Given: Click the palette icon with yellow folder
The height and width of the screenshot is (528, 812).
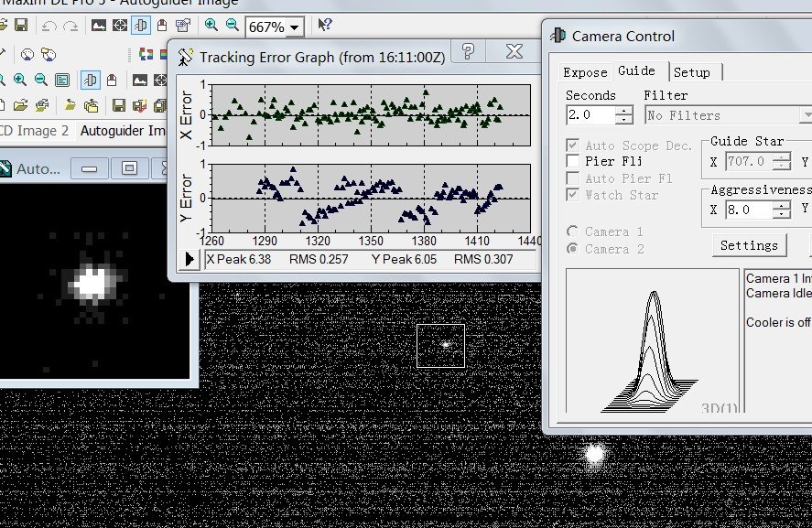Looking at the screenshot, I should click(x=49, y=54).
